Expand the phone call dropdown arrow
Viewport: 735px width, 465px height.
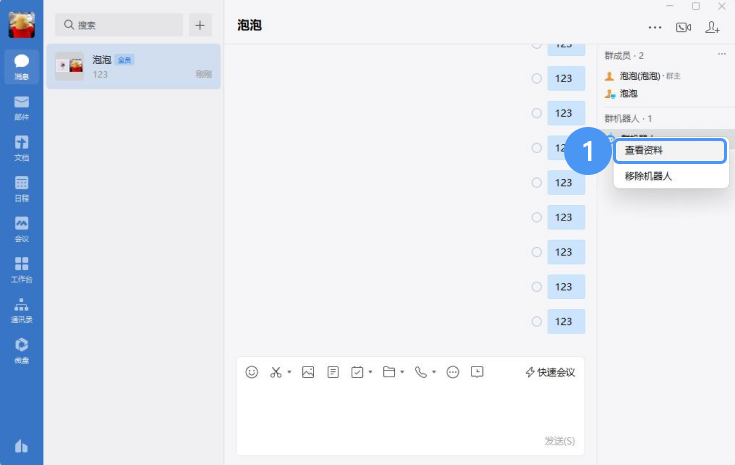(434, 373)
